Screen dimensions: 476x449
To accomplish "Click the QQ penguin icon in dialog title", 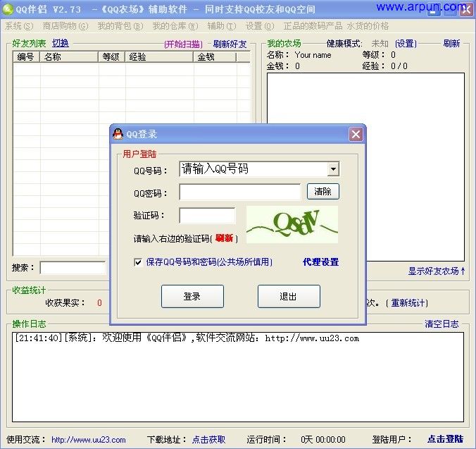I will click(x=118, y=134).
